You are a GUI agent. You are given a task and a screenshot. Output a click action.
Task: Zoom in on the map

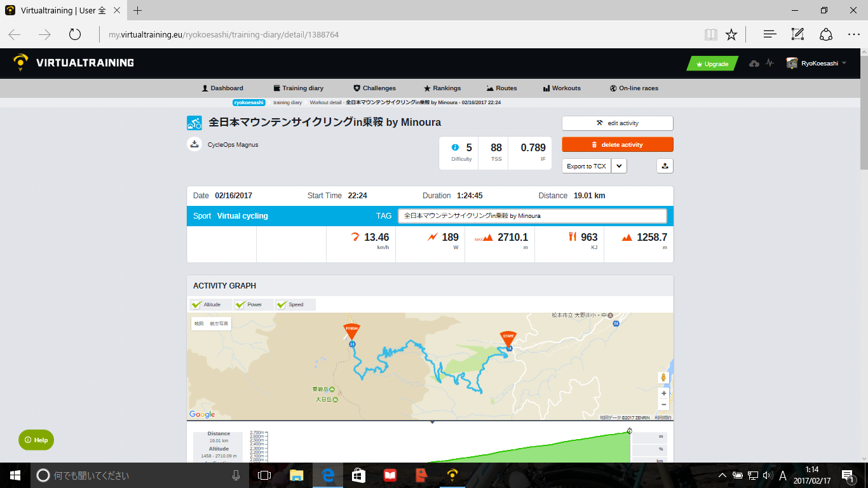664,393
